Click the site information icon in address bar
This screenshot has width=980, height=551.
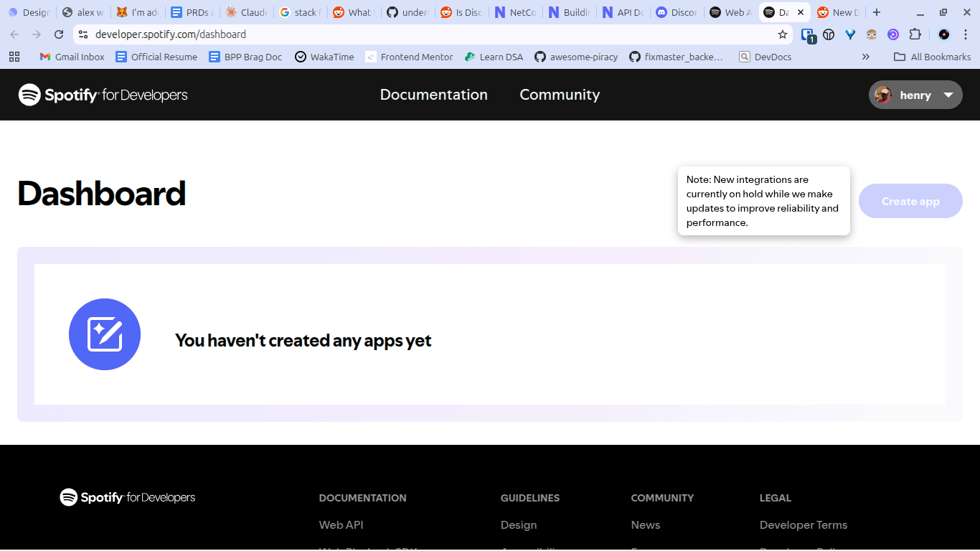pyautogui.click(x=83, y=34)
